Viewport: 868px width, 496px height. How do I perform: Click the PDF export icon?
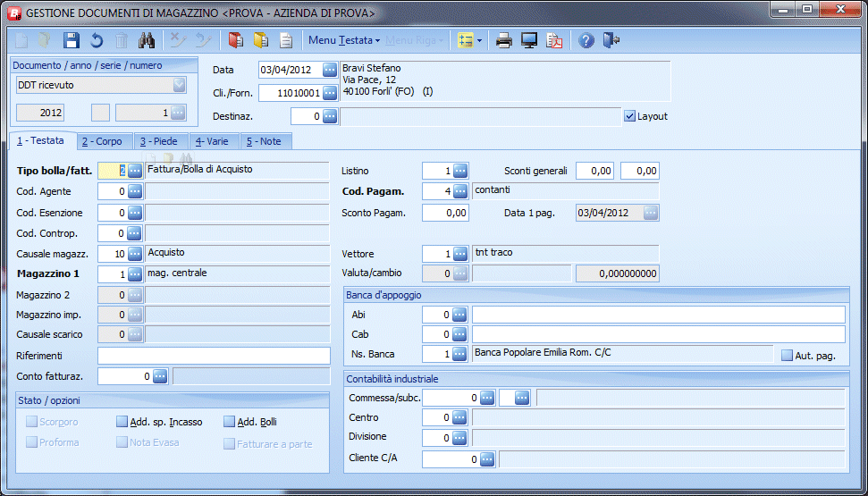point(555,40)
